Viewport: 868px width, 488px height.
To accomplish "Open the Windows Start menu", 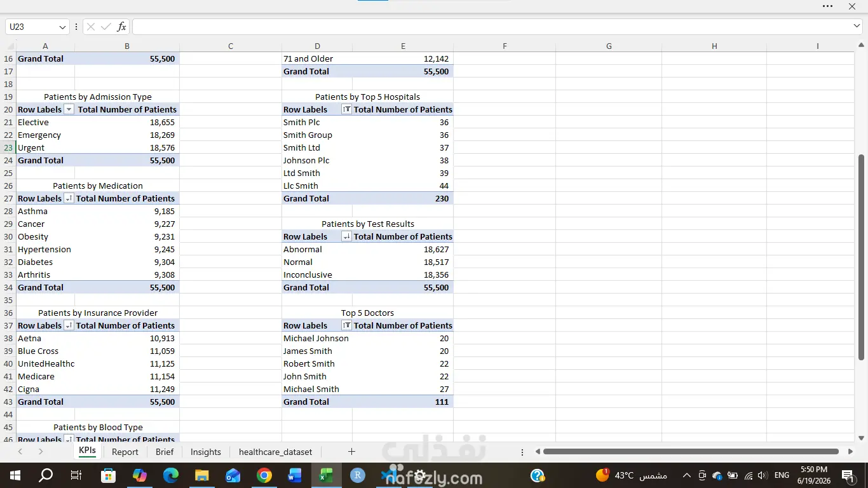I will click(x=15, y=475).
